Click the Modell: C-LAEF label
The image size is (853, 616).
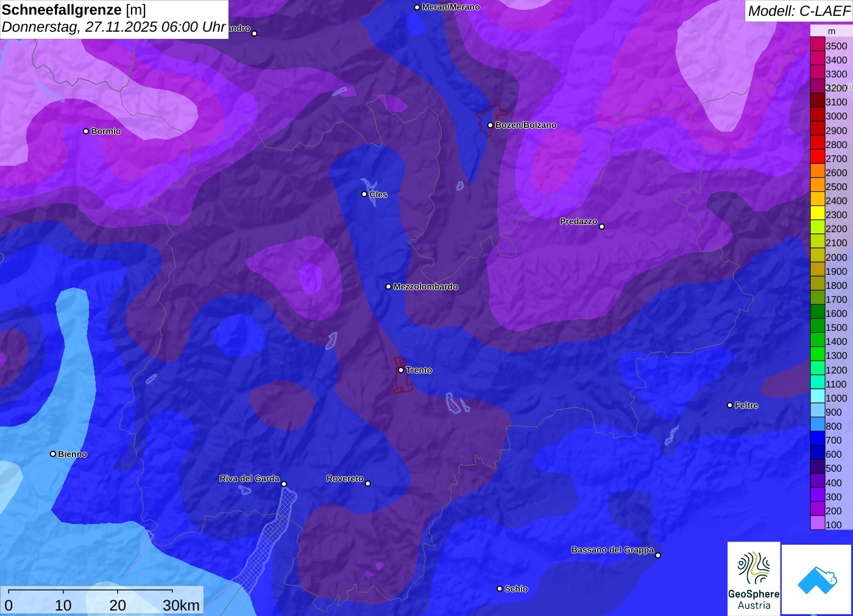coord(799,11)
